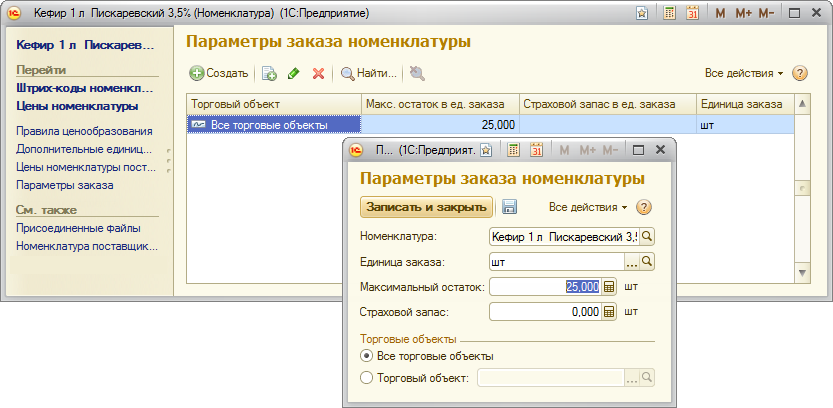Viewport: 833px width, 408px height.
Task: Click the шт cell in table row
Action: tap(745, 125)
